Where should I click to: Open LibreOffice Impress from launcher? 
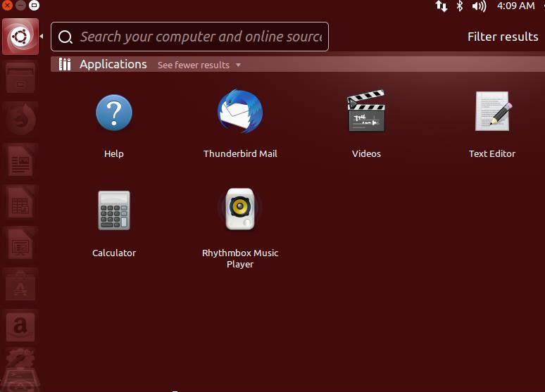point(20,244)
